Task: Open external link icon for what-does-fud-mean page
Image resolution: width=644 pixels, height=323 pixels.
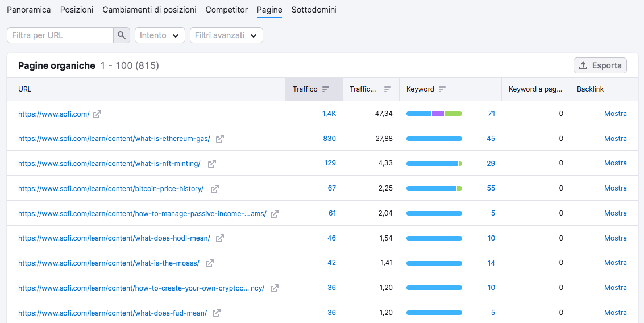Action: pos(217,313)
